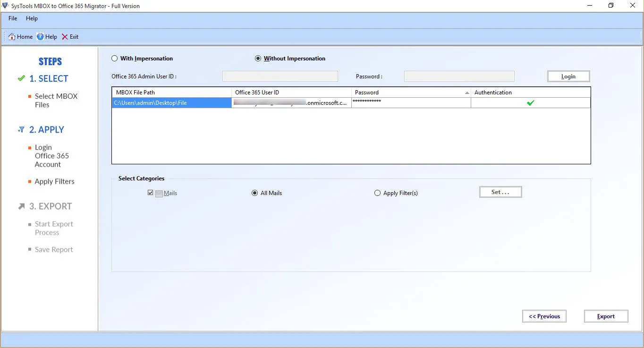Screen dimensions: 644x348
Task: Click the arrow icon beside 3. EXPORT
Action: (21, 206)
